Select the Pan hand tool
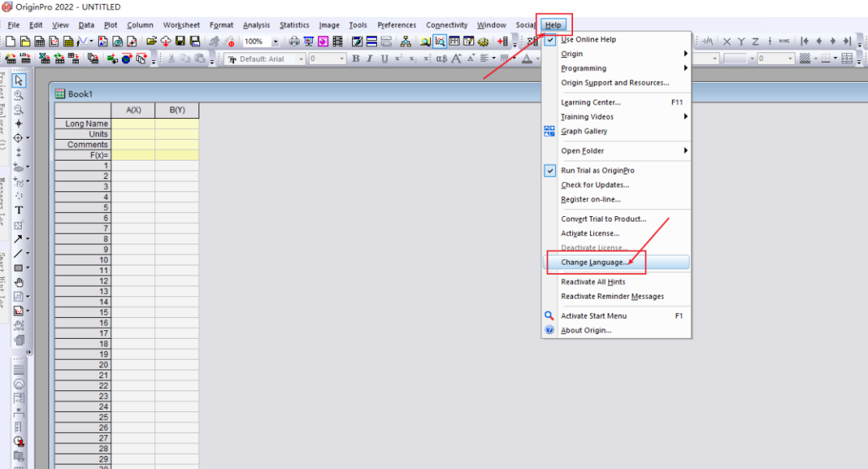This screenshot has height=469, width=868. tap(18, 282)
